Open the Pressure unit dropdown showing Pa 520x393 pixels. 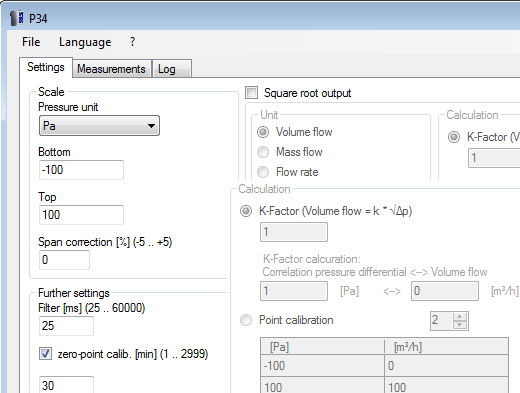(99, 126)
